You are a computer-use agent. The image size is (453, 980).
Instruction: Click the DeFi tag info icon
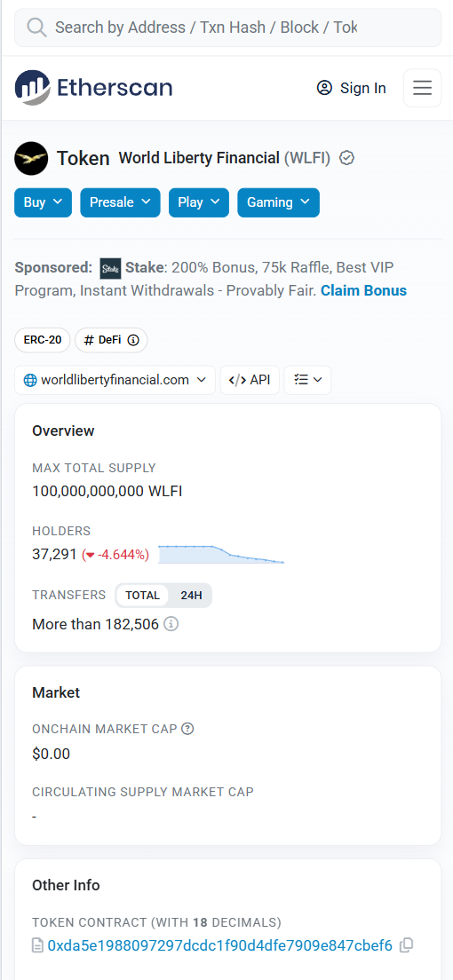133,340
